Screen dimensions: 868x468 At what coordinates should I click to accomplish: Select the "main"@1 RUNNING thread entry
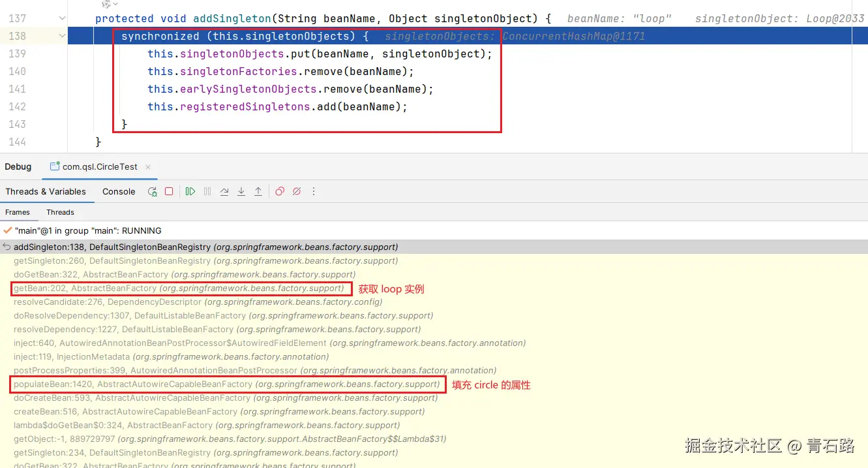click(88, 230)
